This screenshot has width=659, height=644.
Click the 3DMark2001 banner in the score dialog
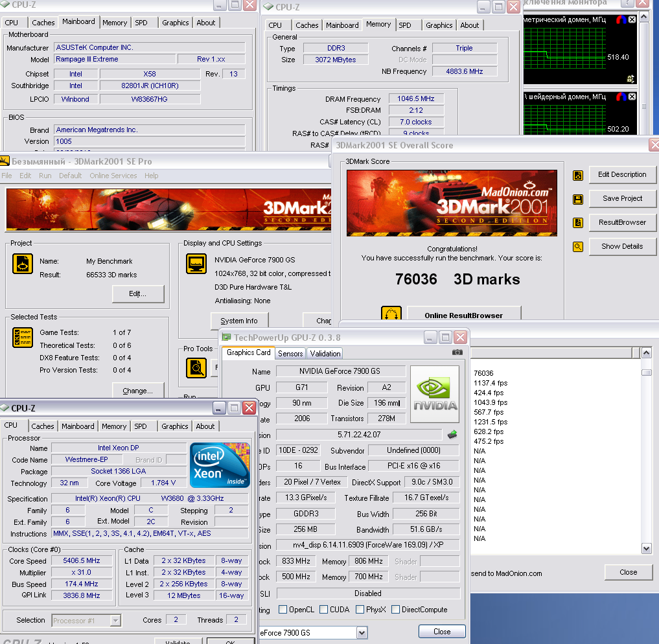pyautogui.click(x=452, y=203)
